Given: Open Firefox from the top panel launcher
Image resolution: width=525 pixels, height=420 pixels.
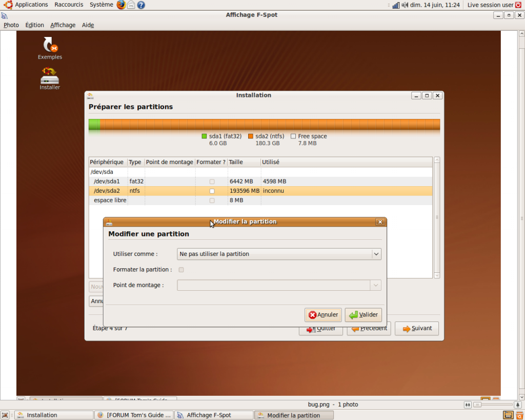Looking at the screenshot, I should [x=121, y=5].
